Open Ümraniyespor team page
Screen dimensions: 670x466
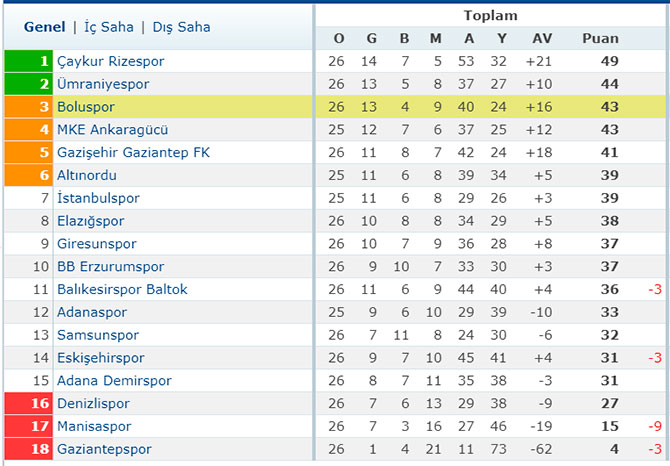pyautogui.click(x=103, y=84)
